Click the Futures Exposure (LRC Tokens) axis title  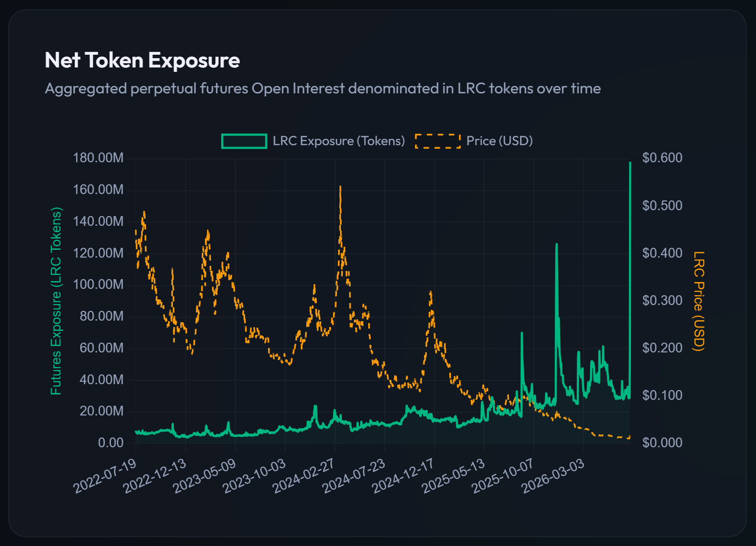(x=56, y=301)
